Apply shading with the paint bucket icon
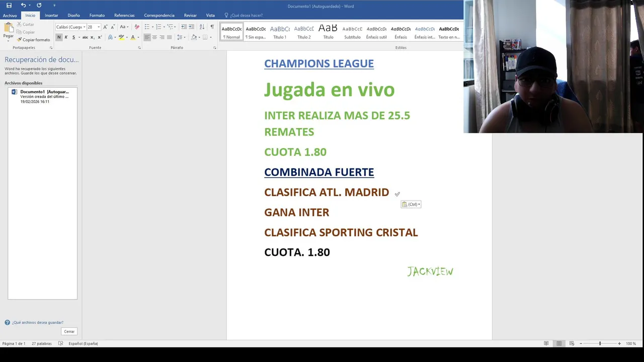The width and height of the screenshot is (644, 362). click(194, 37)
